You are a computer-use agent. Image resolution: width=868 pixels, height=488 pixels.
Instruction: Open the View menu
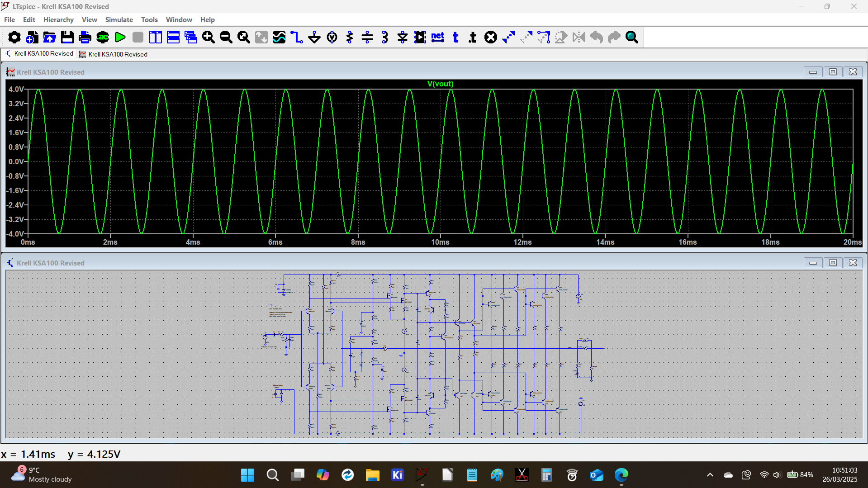(89, 20)
